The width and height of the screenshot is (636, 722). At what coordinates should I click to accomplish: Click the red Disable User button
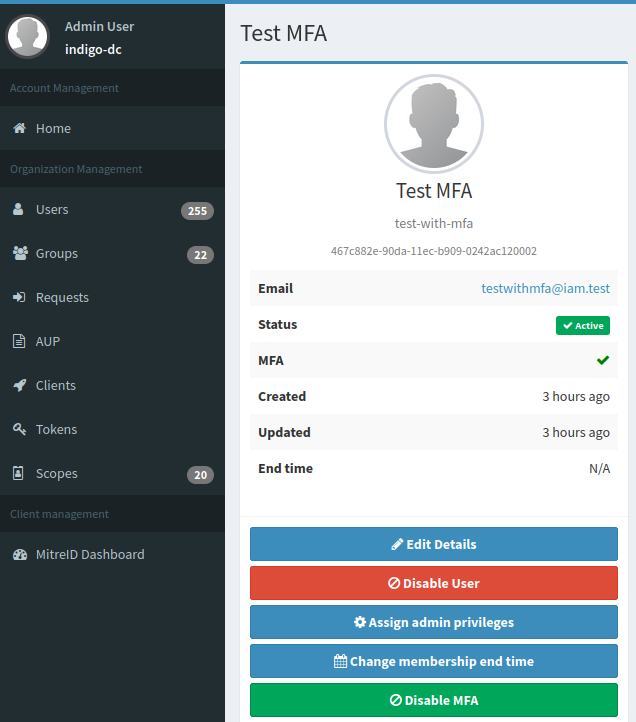[434, 583]
